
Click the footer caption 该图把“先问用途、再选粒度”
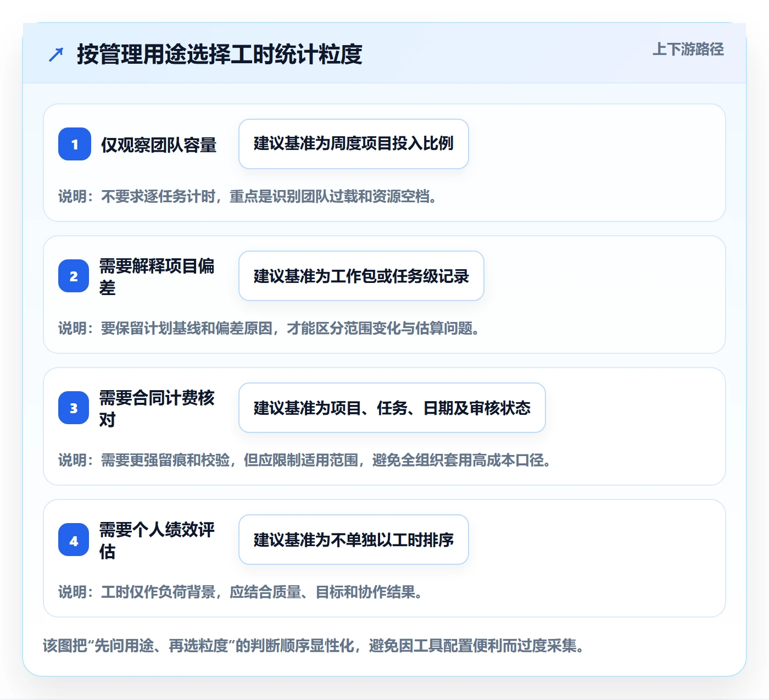click(x=314, y=646)
